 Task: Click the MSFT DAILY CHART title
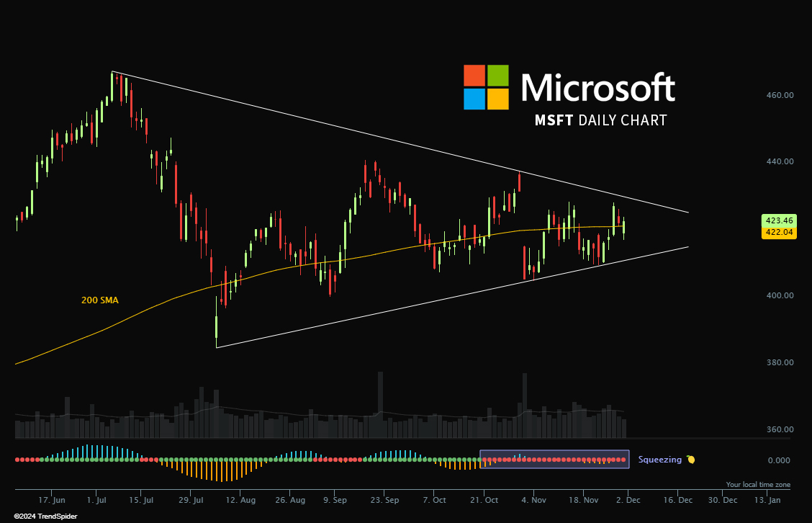pyautogui.click(x=600, y=120)
